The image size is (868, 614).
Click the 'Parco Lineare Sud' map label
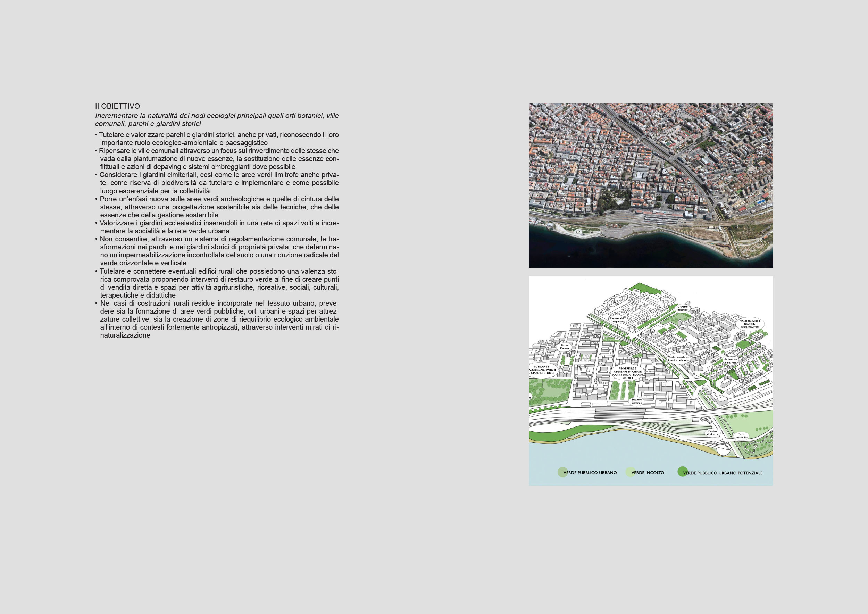741,435
